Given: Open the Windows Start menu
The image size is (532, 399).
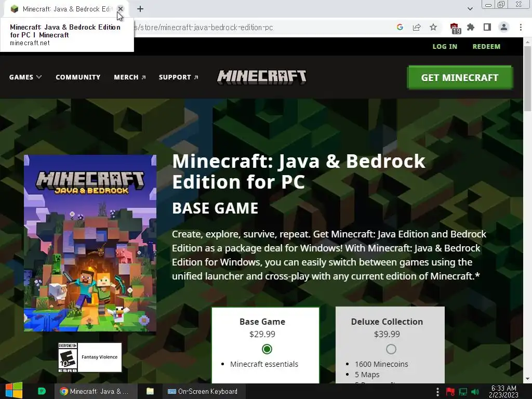Looking at the screenshot, I should (x=14, y=391).
